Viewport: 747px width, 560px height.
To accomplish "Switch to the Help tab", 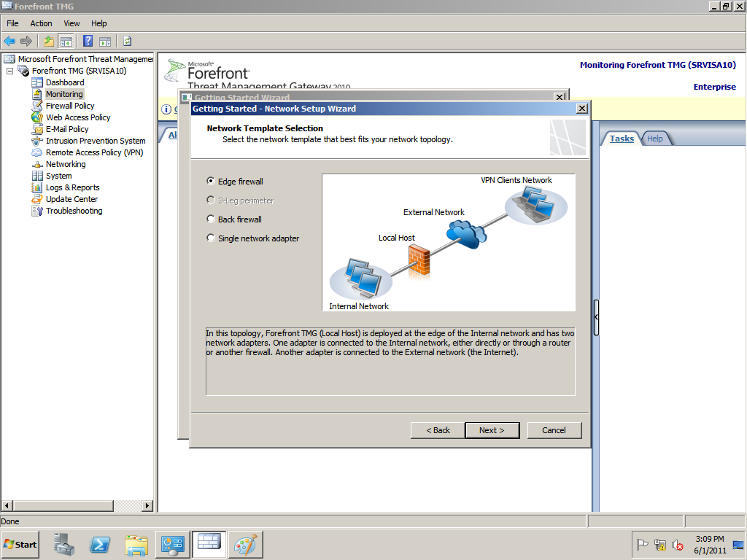I will coord(655,139).
